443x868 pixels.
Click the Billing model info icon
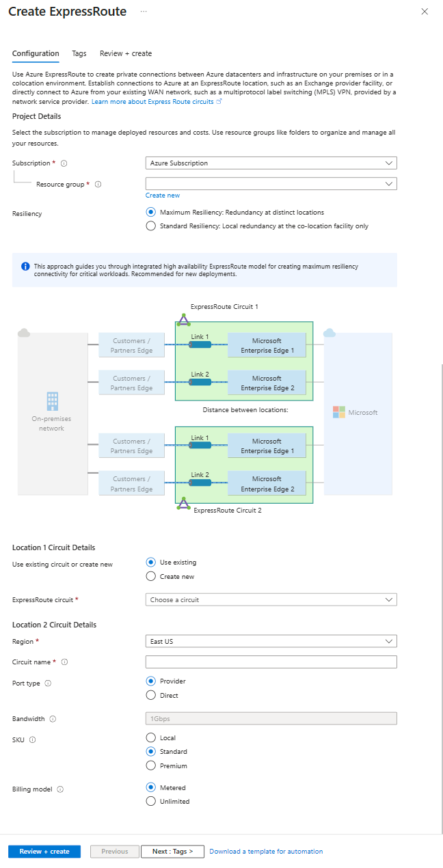pos(60,789)
